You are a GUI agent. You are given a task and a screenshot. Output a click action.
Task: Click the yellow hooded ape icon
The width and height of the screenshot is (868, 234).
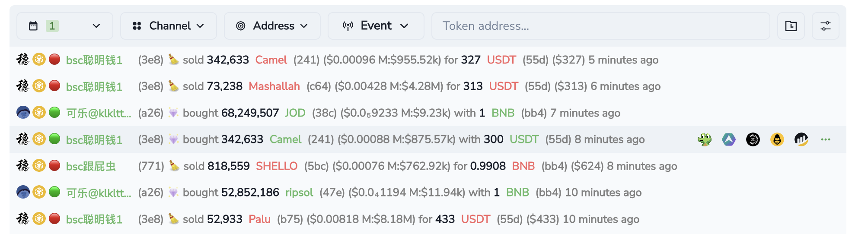[777, 139]
